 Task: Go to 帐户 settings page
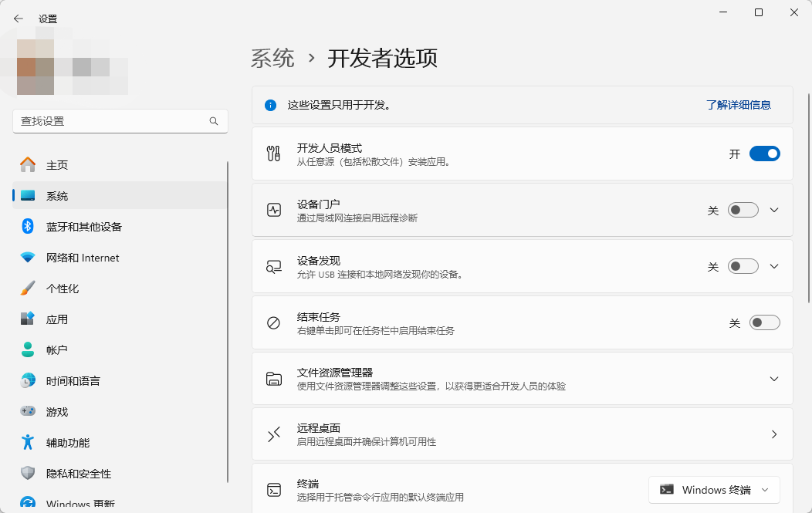(x=57, y=350)
